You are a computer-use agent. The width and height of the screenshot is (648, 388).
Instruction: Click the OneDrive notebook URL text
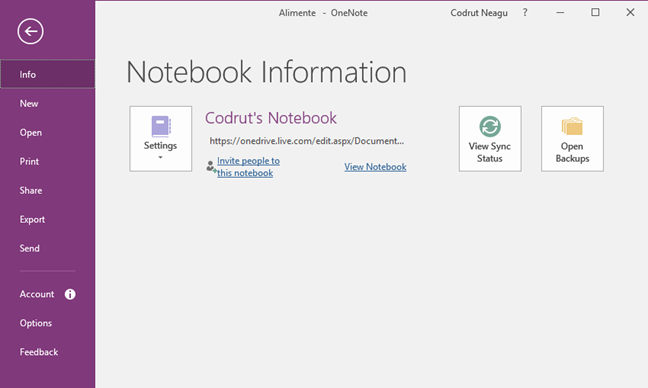[307, 141]
